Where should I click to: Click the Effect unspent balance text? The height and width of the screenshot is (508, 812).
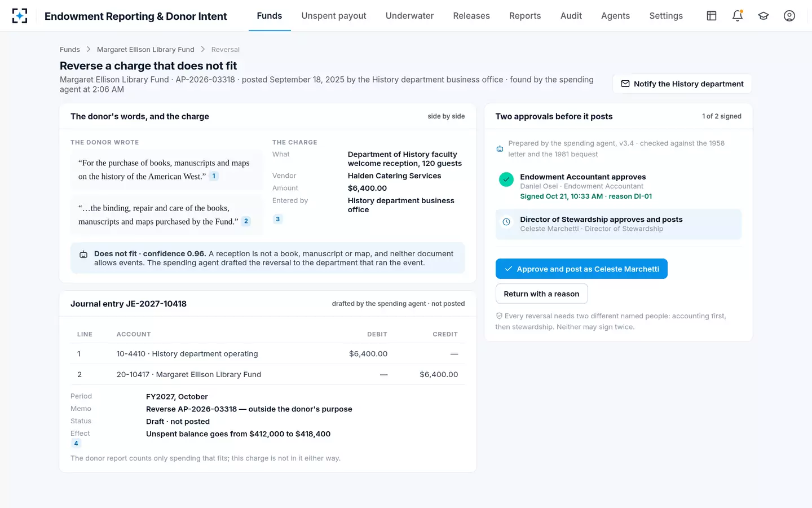238,433
